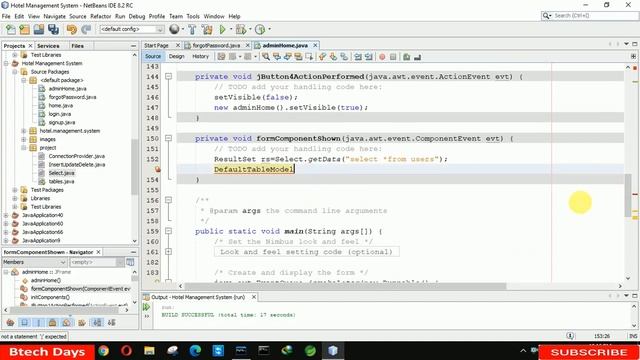Click the error marker beside line 153
The image size is (640, 360).
(x=158, y=169)
